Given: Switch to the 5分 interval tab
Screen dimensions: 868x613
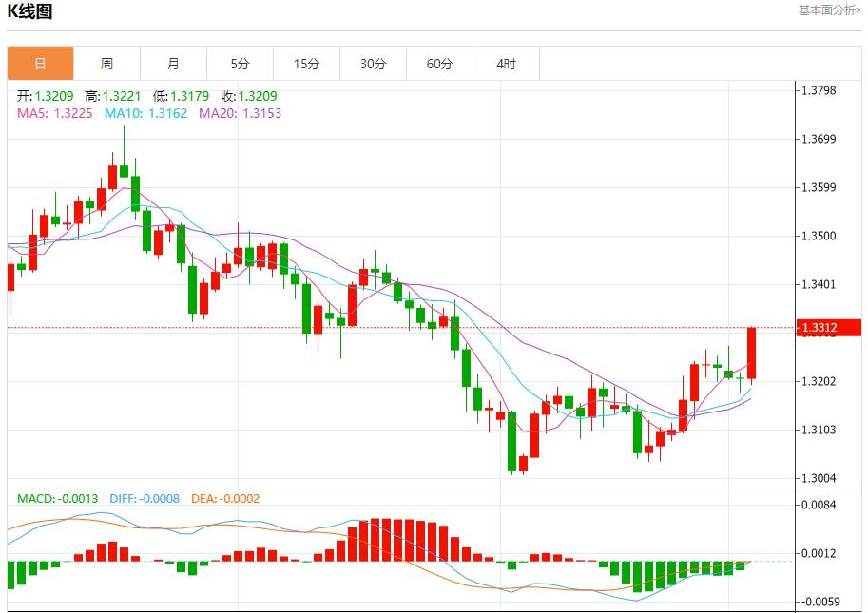Looking at the screenshot, I should 240,64.
